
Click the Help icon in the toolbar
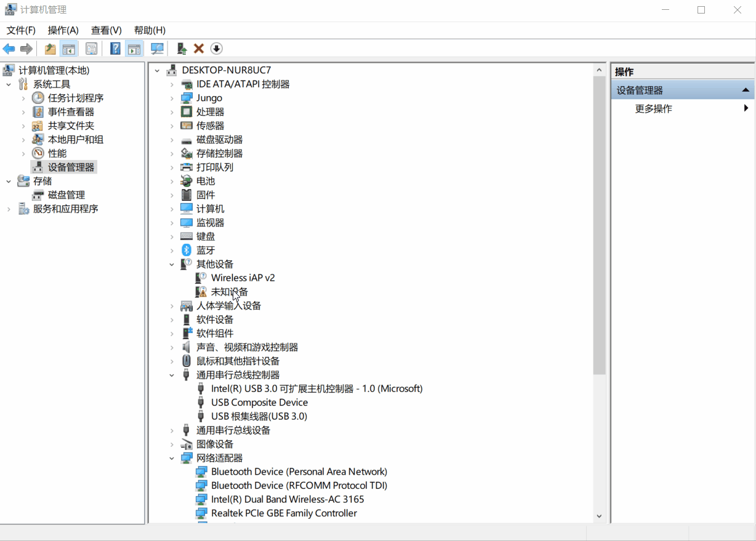coord(115,49)
